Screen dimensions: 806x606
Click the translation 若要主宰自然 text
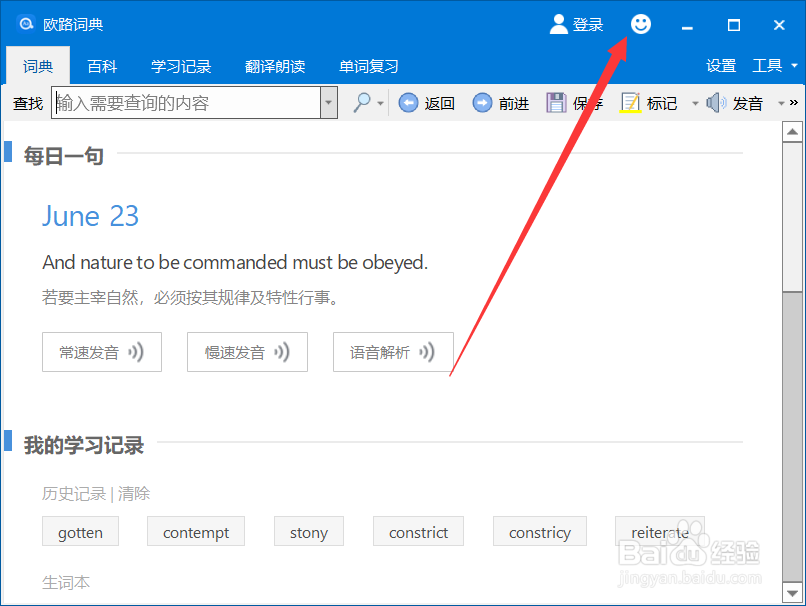[190, 297]
